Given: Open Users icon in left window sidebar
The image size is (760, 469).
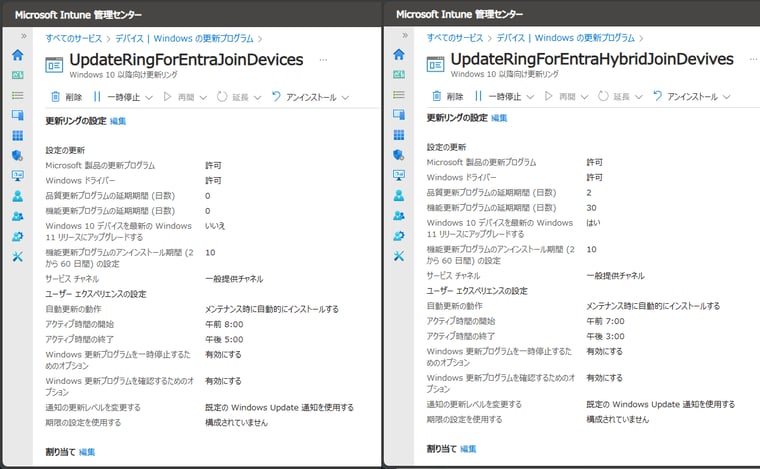Looking at the screenshot, I should pos(17,196).
